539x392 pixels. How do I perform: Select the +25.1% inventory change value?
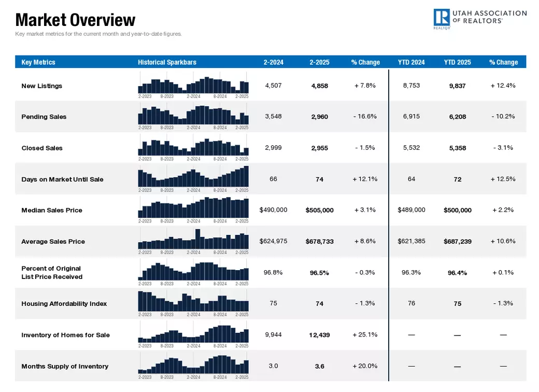point(365,335)
